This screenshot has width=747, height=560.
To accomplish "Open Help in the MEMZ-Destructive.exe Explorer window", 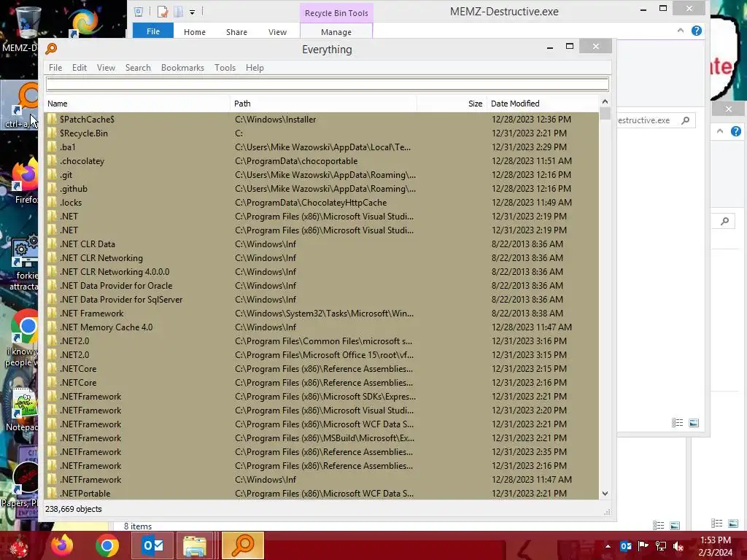I will coord(697,31).
